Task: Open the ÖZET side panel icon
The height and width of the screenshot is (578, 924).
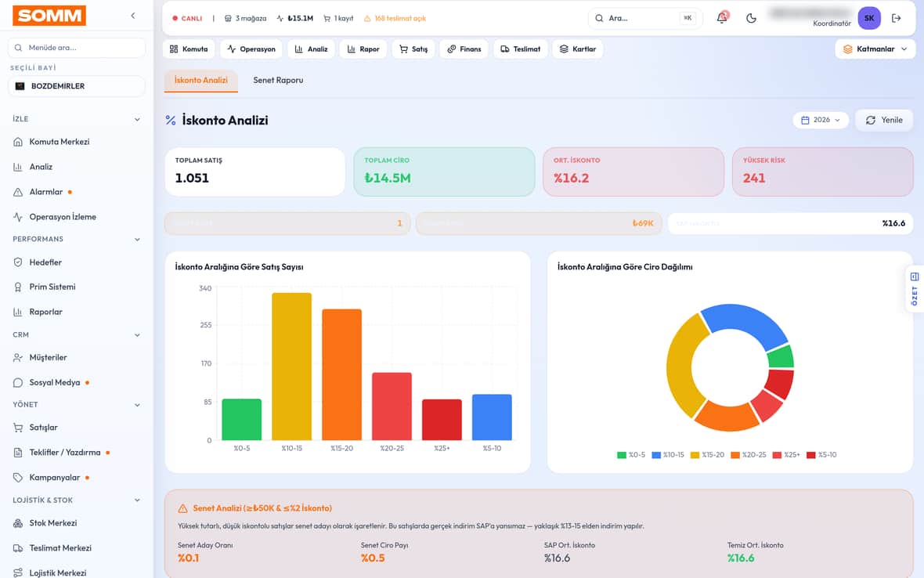Action: [915, 289]
